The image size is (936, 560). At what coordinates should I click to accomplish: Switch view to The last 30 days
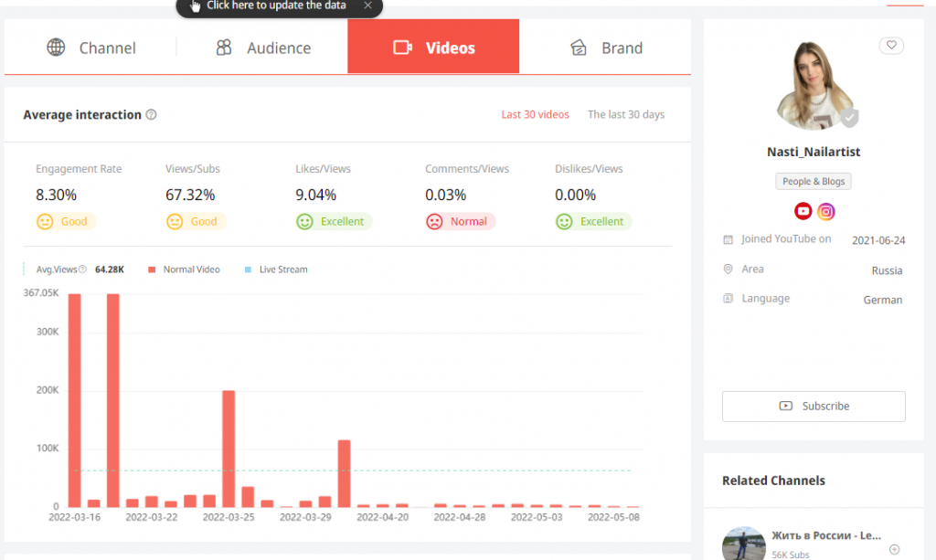(625, 114)
